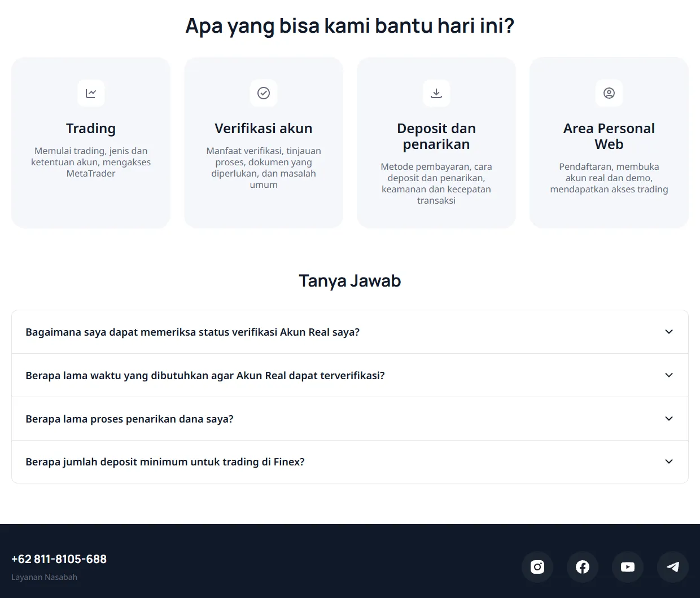700x598 pixels.
Task: Open the Verifikasi akun card heading
Action: pyautogui.click(x=264, y=129)
